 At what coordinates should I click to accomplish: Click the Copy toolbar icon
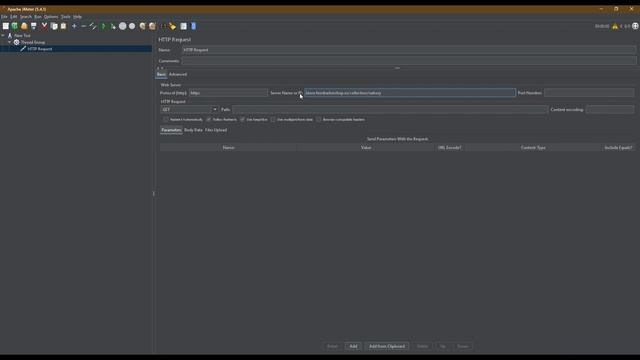[x=54, y=26]
